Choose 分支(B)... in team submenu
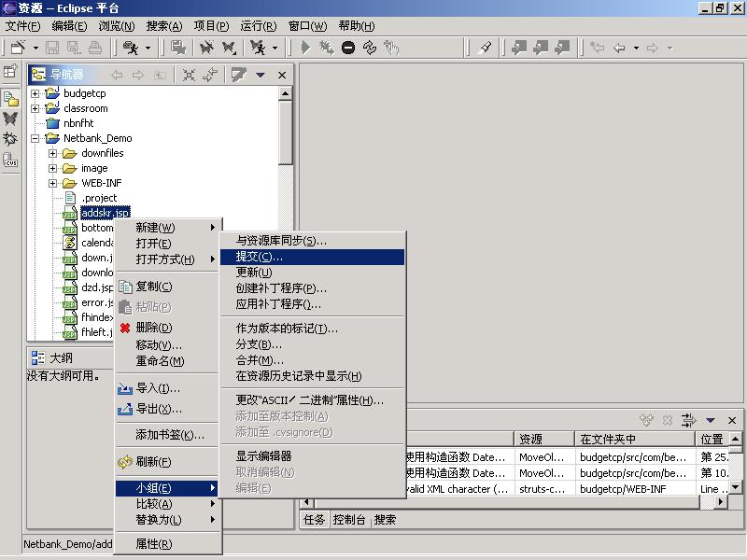This screenshot has height=560, width=747. pyautogui.click(x=312, y=344)
